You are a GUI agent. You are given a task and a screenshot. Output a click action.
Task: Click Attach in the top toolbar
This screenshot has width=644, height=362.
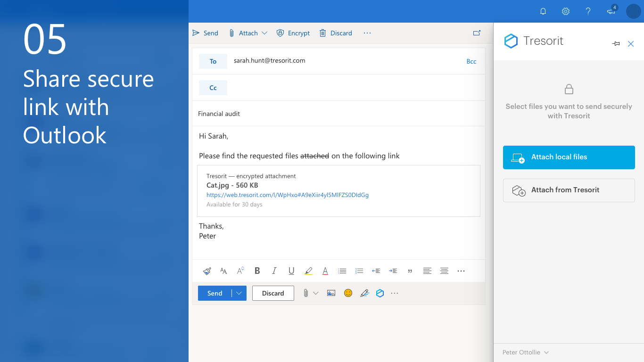tap(243, 33)
